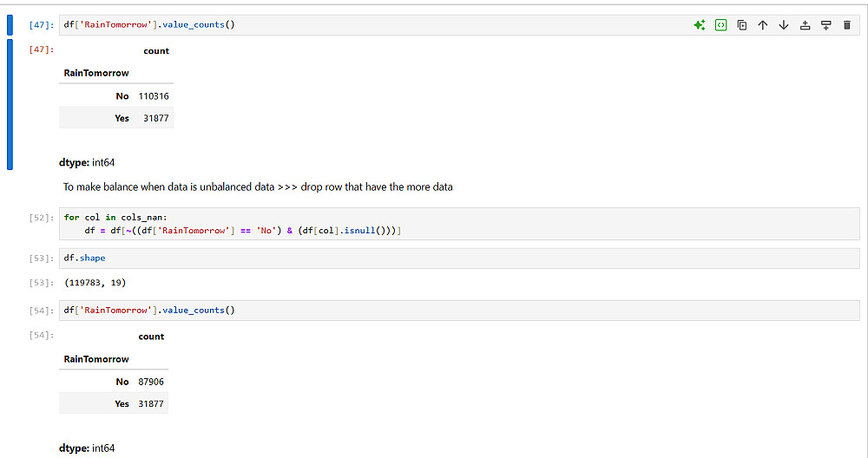This screenshot has width=868, height=458.
Task: Click the green code brackets icon
Action: 720,25
